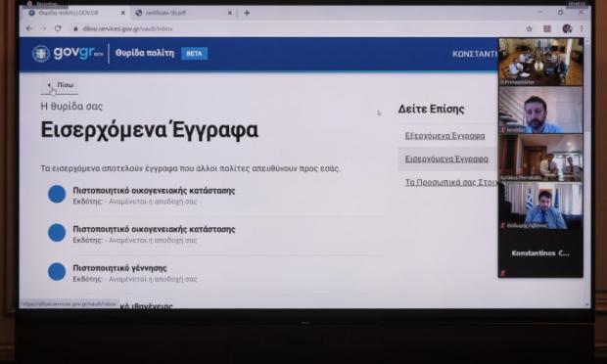Expand the ΚΩΝΣΤΑΝΤΙ user name menu

475,54
